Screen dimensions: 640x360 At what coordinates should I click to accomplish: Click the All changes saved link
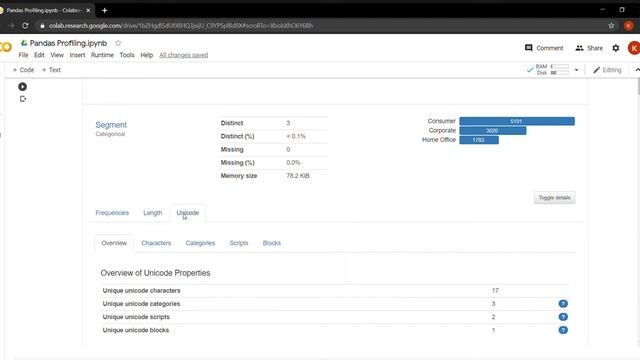tap(184, 55)
